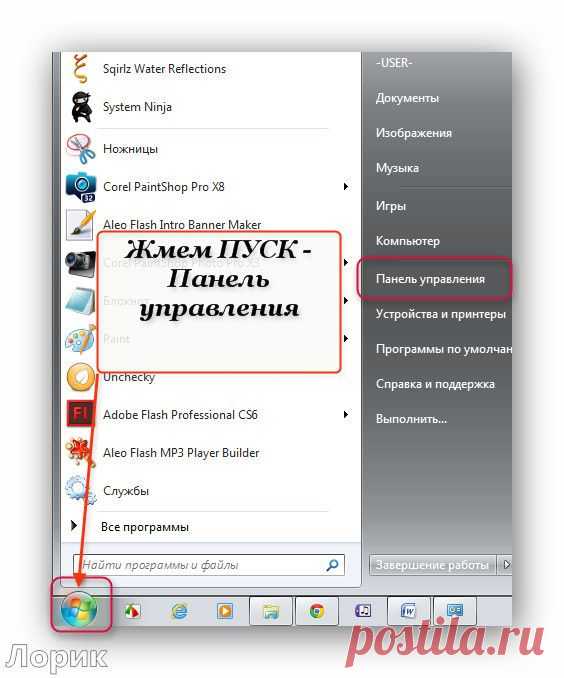Open Изображения library
Image resolution: width=564 pixels, height=678 pixels.
coord(413,133)
